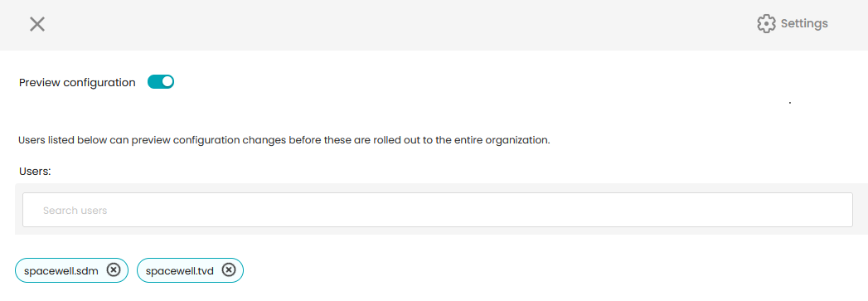Close the panel with the X icon
This screenshot has height=301, width=868.
(37, 24)
